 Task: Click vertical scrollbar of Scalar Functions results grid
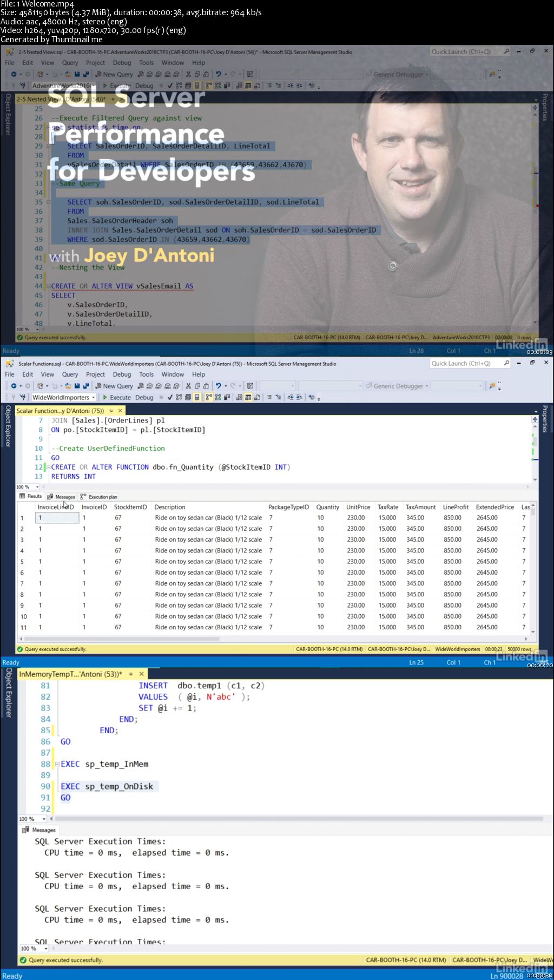tap(533, 568)
